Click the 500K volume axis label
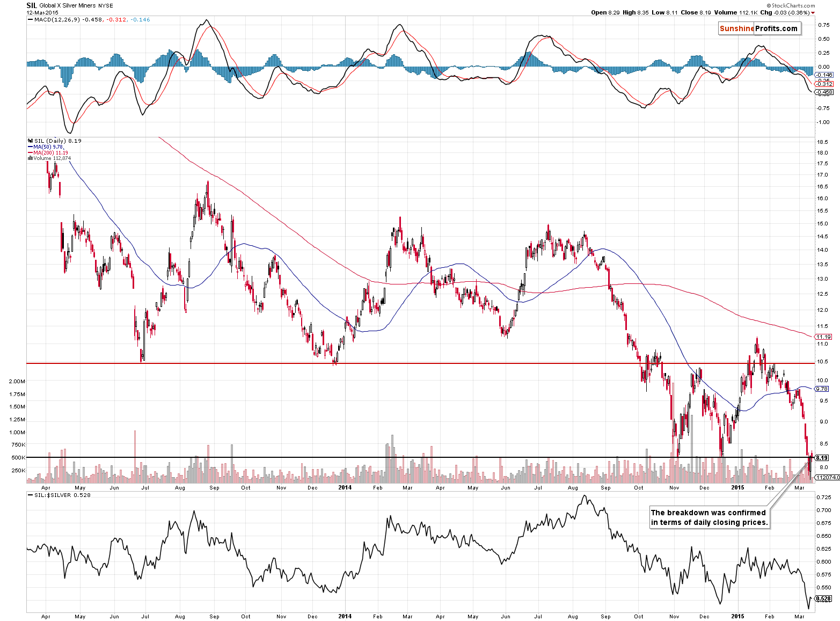 coord(18,458)
